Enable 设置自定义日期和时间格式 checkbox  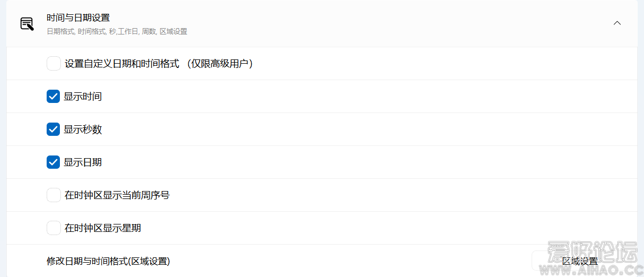coord(54,64)
